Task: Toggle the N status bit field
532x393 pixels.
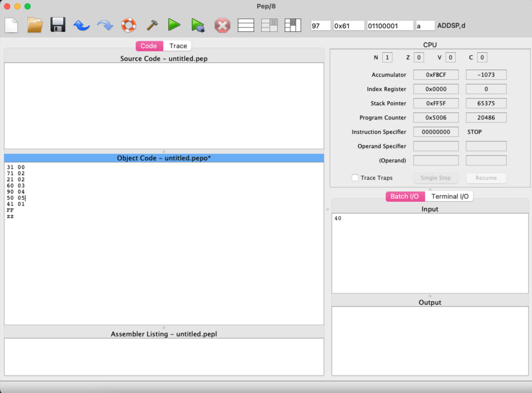Action: [x=387, y=57]
